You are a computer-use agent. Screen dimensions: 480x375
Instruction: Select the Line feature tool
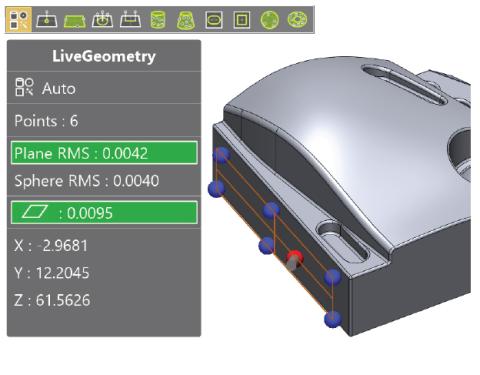130,20
